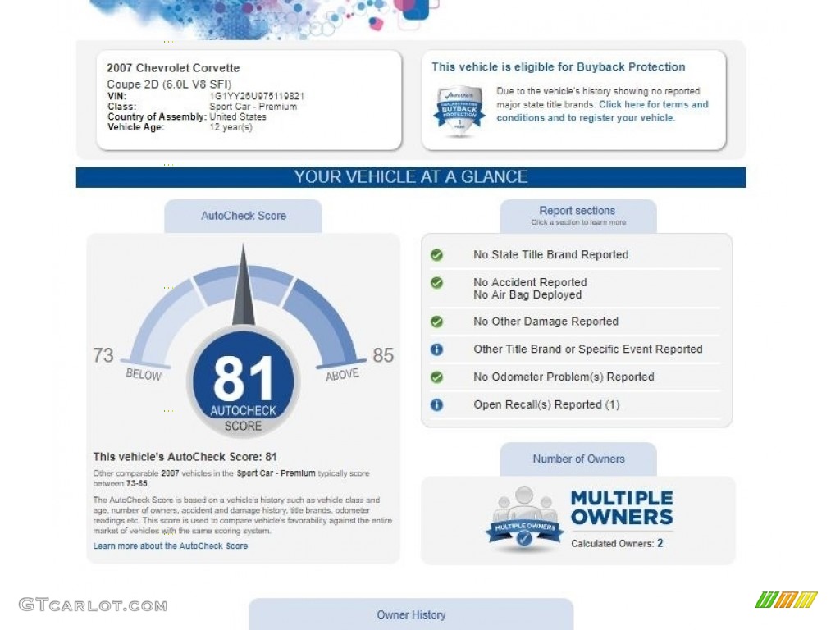Click United States country of assembly value
The image size is (840, 630).
[237, 116]
